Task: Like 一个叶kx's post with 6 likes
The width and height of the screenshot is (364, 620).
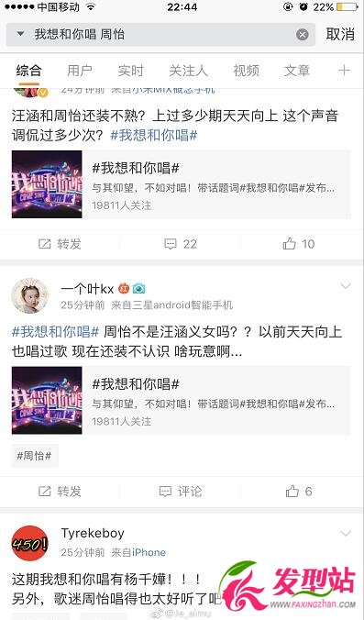Action: (x=299, y=492)
